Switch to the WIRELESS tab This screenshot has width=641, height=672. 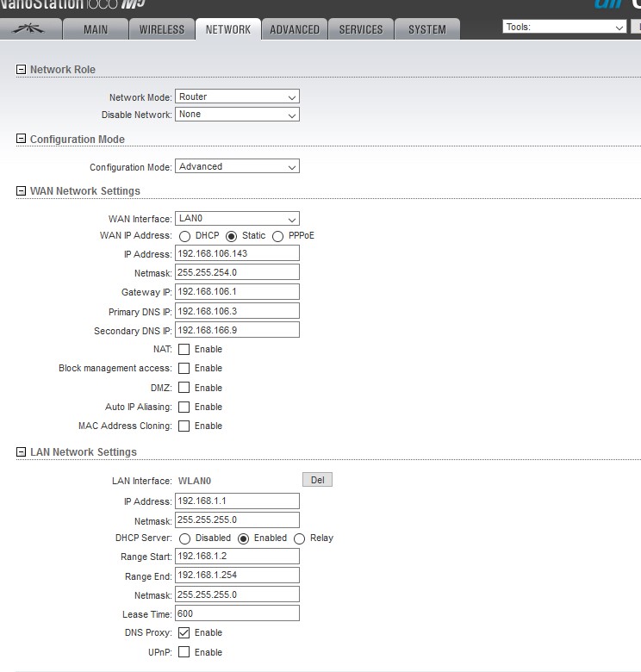[x=162, y=29]
